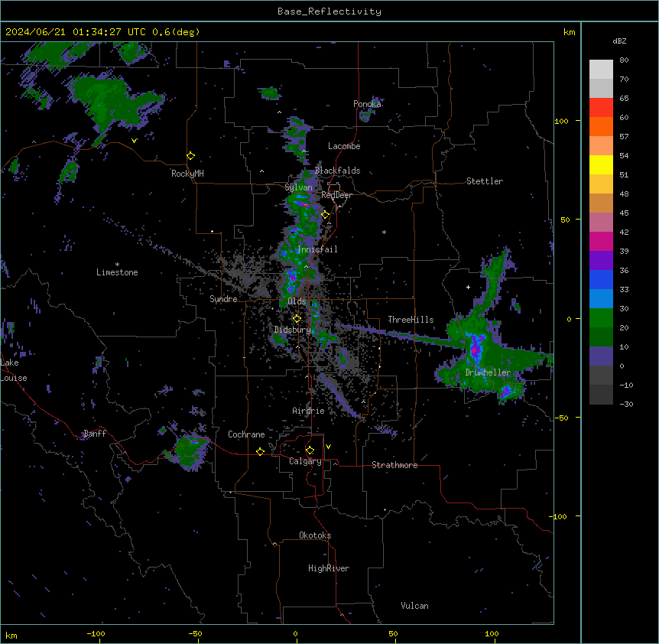The width and height of the screenshot is (659, 644).
Task: Click the 100 tick on right vertical axis
Action: (x=561, y=121)
